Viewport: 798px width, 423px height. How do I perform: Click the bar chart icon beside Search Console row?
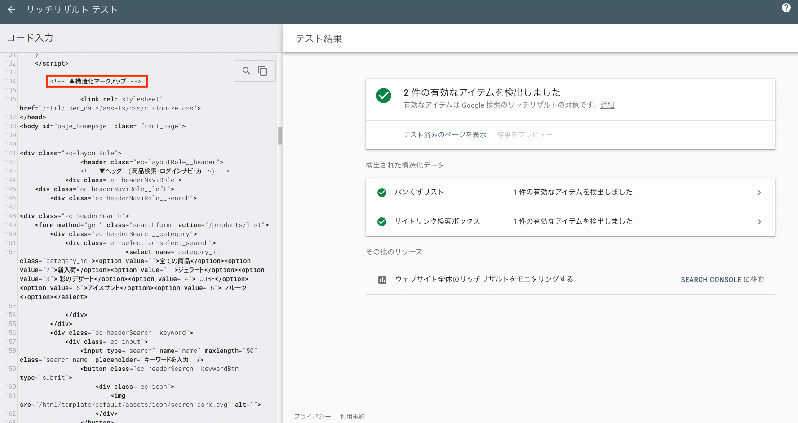coord(382,279)
